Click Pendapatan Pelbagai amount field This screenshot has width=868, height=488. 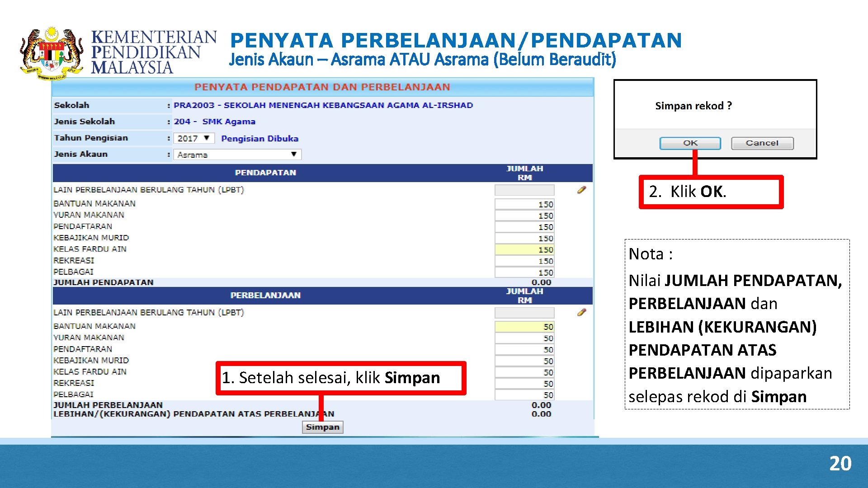click(524, 272)
